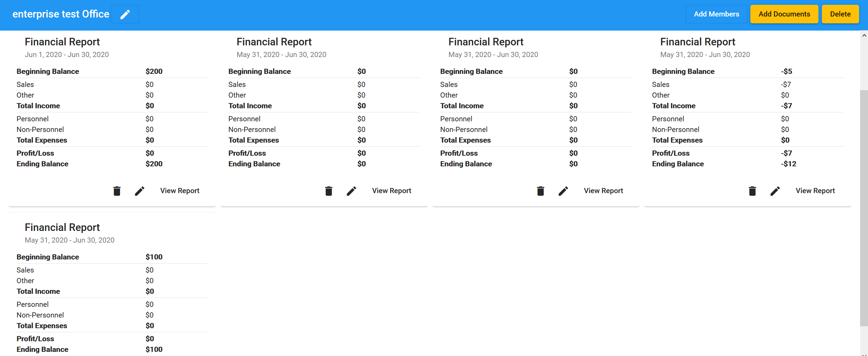Viewport: 868px width, 356px height.
Task: Click the $200 Ending Balance value
Action: (x=154, y=164)
